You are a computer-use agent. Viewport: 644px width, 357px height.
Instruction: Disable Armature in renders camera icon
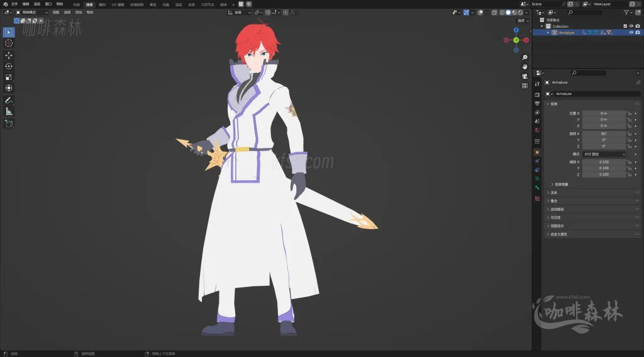[638, 33]
